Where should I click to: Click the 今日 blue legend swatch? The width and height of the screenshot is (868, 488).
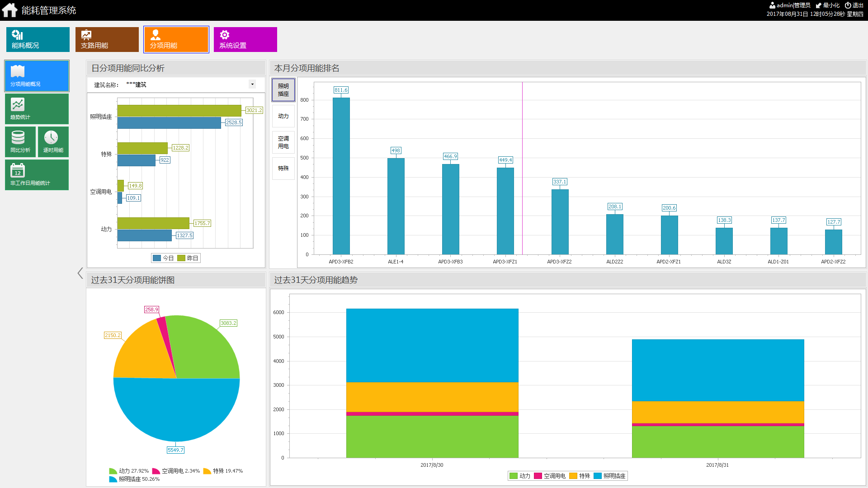(157, 258)
